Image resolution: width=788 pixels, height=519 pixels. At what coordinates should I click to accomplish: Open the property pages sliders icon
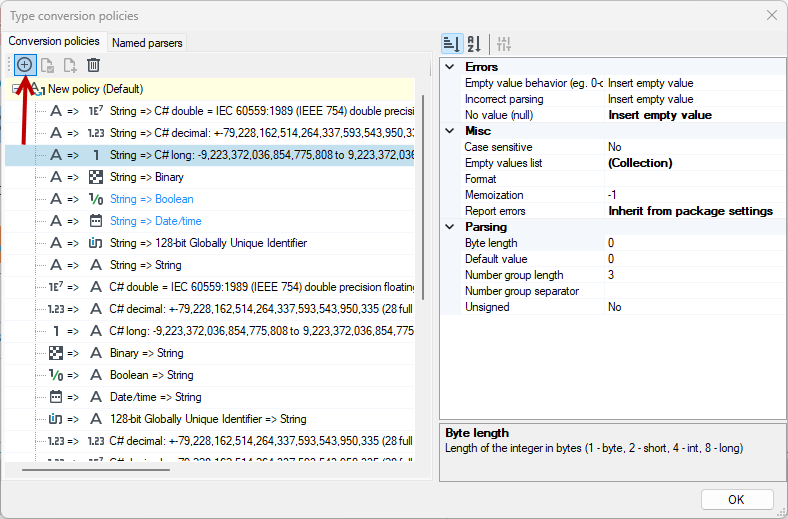[x=504, y=44]
